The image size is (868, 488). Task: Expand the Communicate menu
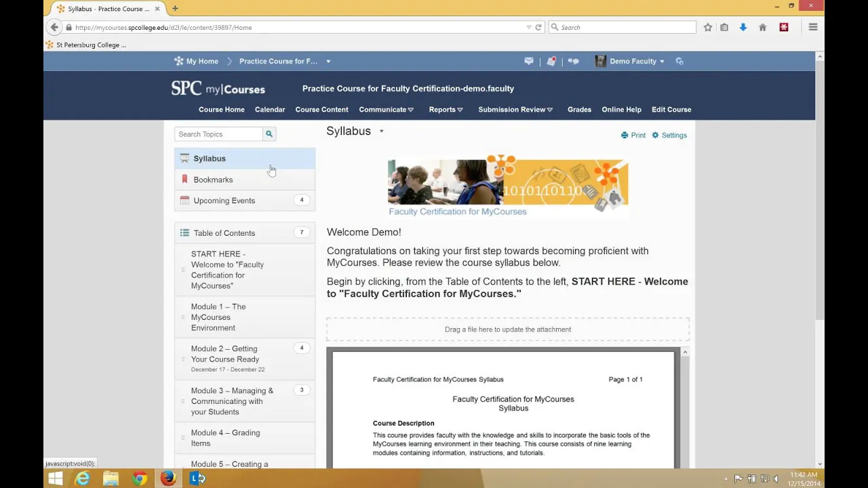pos(386,109)
